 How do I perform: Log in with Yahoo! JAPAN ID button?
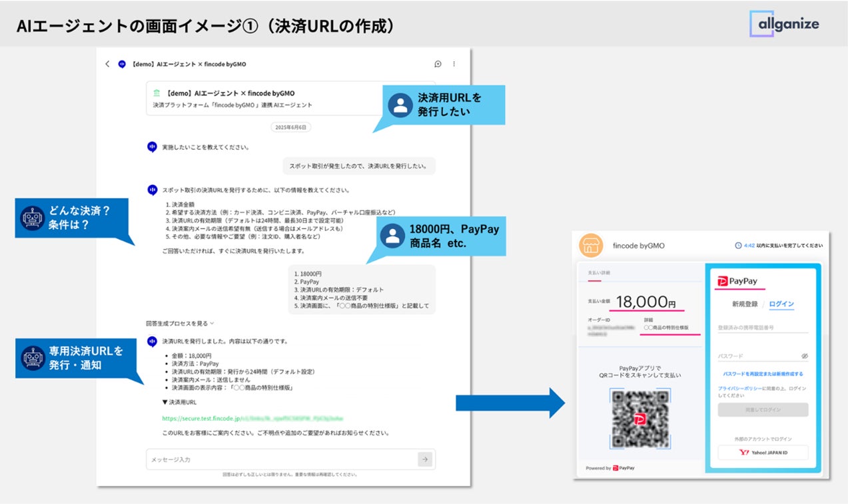click(x=763, y=453)
